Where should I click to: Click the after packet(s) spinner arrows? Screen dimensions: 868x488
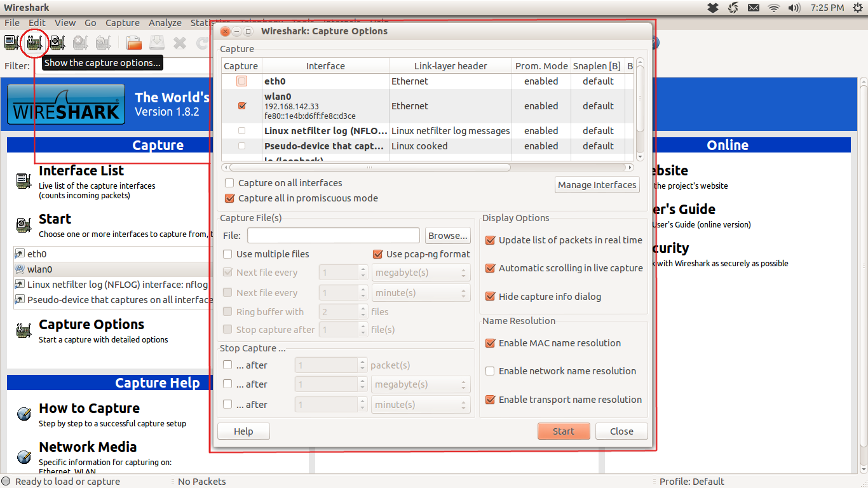pos(363,365)
